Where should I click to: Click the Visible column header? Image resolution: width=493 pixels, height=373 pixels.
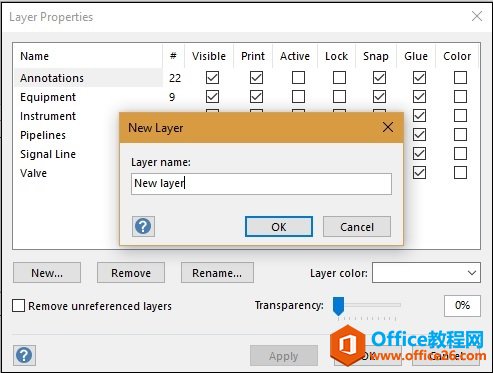pyautogui.click(x=209, y=56)
